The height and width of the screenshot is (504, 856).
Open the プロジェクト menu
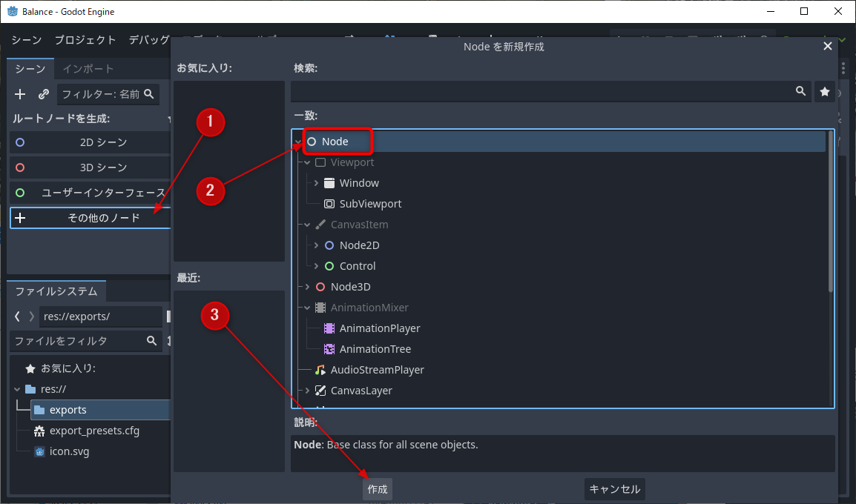click(x=85, y=40)
